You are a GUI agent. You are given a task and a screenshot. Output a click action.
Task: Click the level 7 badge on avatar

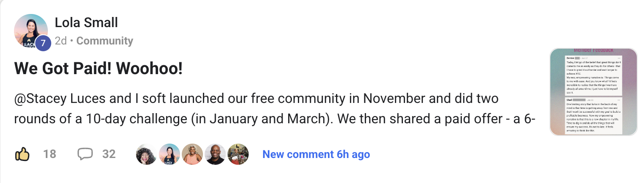click(43, 43)
